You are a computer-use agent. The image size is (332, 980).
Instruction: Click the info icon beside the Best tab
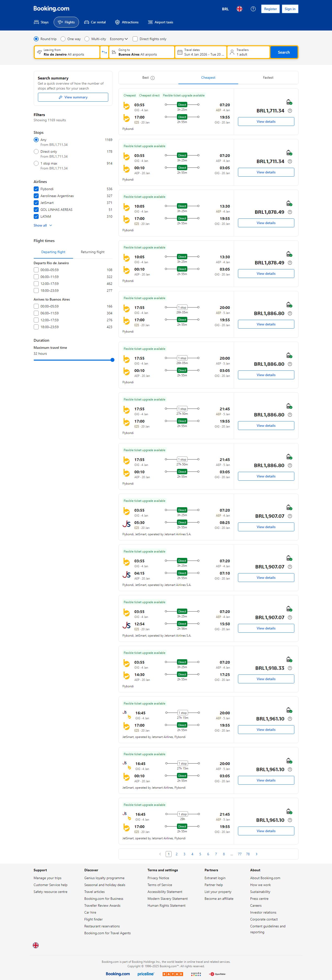pos(153,78)
